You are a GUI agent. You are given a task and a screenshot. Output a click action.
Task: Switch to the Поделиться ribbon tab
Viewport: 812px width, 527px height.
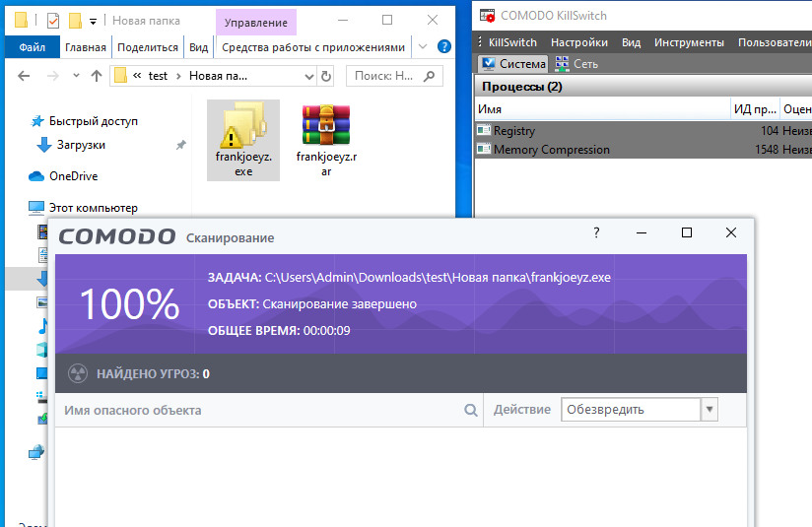point(148,47)
